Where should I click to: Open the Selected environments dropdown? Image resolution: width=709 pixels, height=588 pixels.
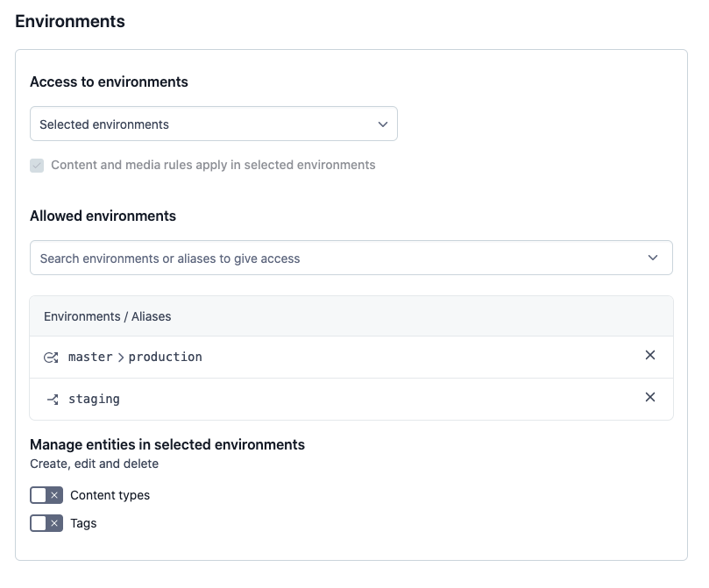214,124
